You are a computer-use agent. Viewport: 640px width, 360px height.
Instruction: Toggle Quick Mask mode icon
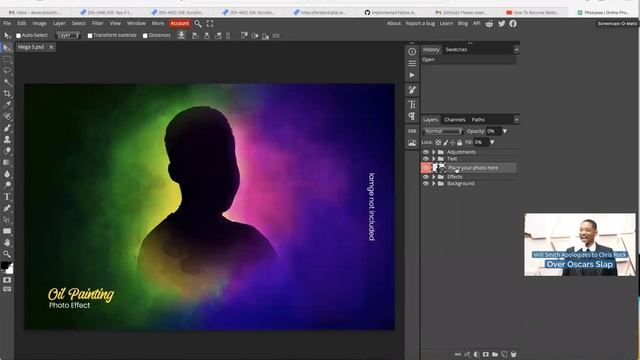(7, 280)
